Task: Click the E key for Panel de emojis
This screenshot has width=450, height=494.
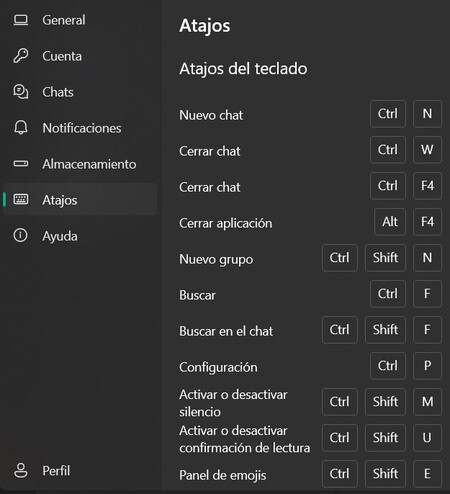Action: click(x=427, y=474)
